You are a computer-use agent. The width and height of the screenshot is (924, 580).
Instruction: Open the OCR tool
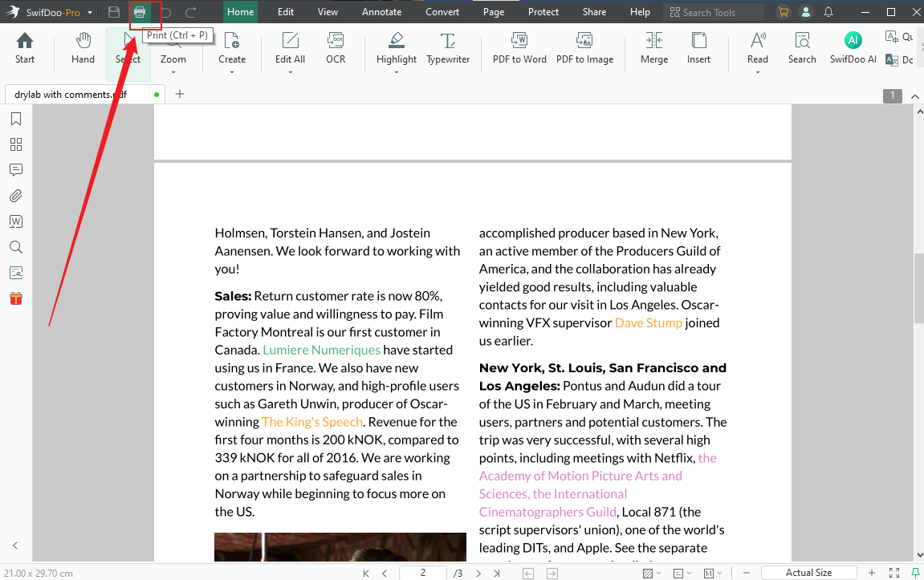coord(336,48)
